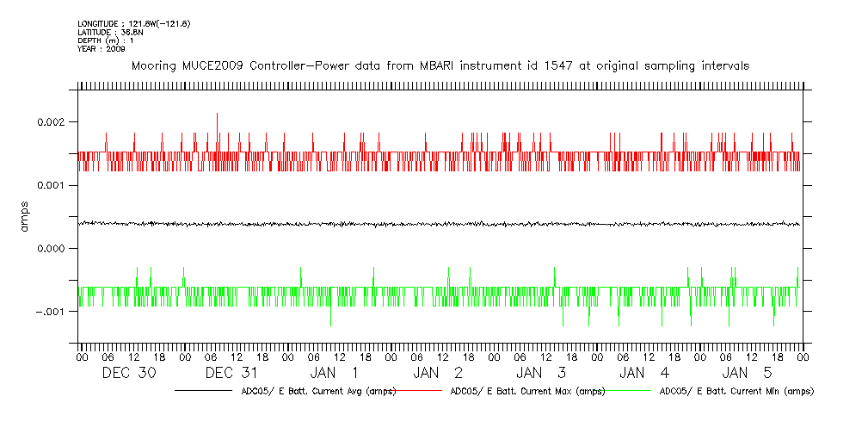Select the DEC 30 date label
This screenshot has width=868, height=434.
[129, 373]
